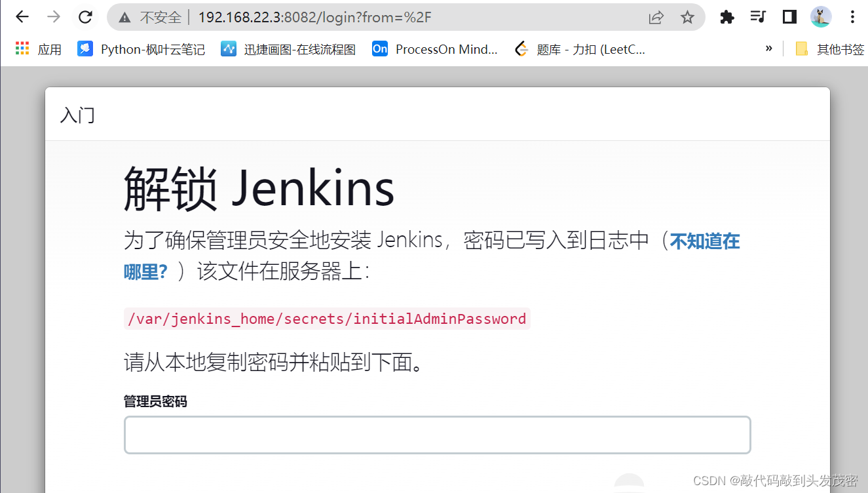This screenshot has height=493, width=868.
Task: Toggle the browser side panel icon
Action: (x=789, y=17)
